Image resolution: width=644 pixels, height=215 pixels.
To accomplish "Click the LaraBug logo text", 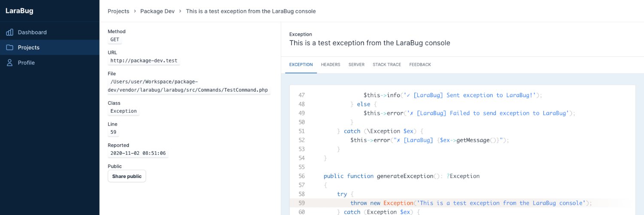I will (x=19, y=11).
